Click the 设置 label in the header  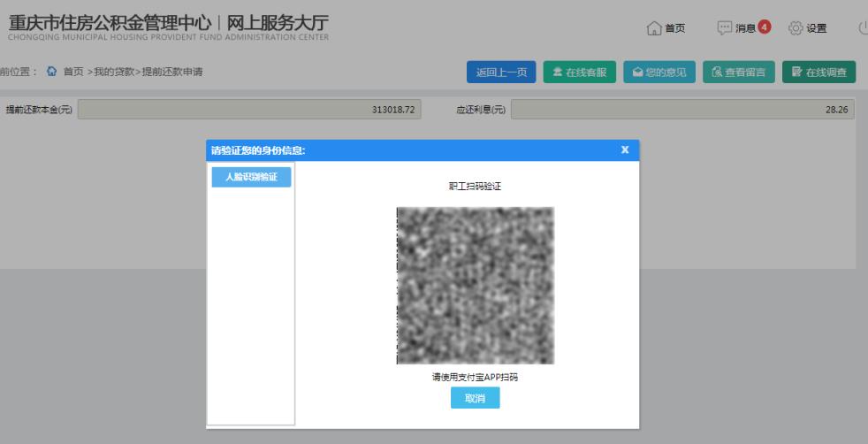coord(817,28)
